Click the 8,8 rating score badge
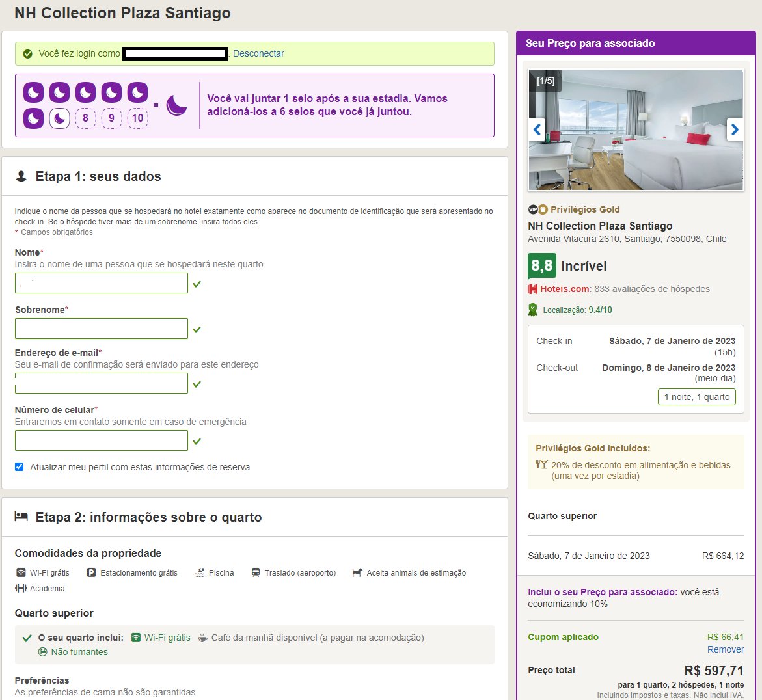 click(x=542, y=265)
